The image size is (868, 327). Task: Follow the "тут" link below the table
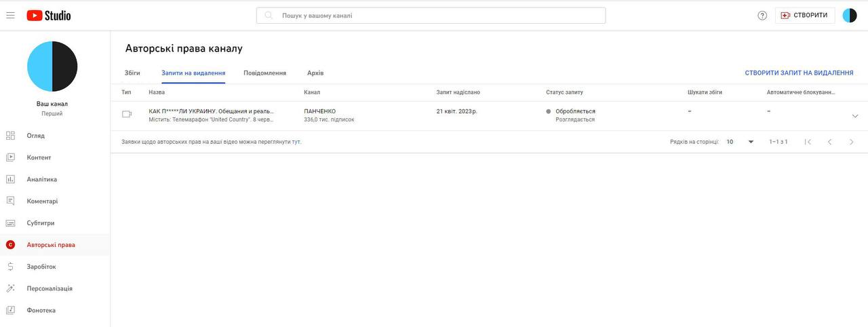point(296,142)
